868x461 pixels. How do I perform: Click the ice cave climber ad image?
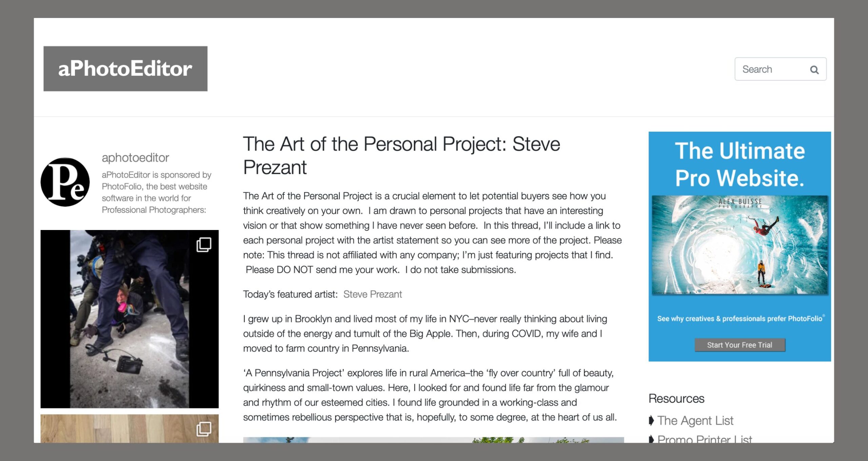[739, 245]
